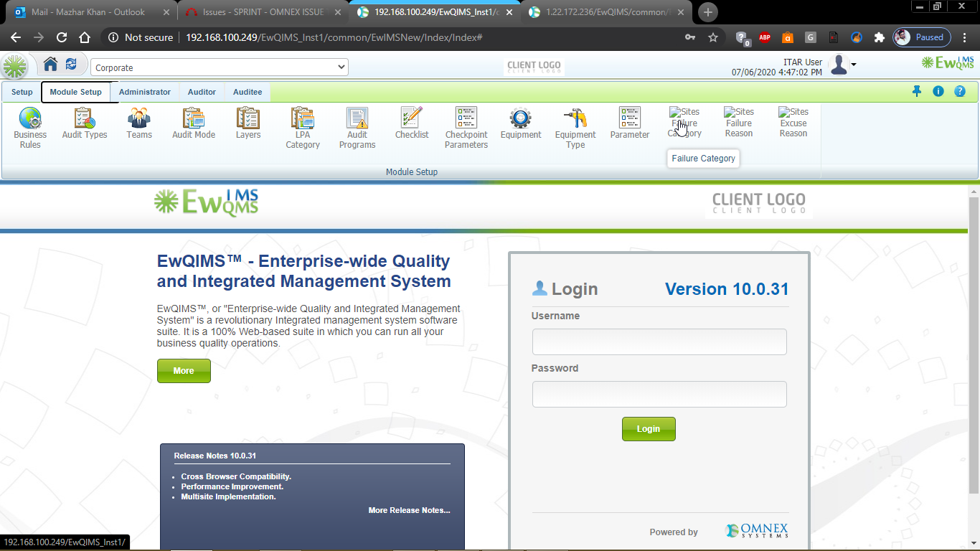Click the saved passwords key icon
The height and width of the screenshot is (551, 980).
[x=690, y=37]
